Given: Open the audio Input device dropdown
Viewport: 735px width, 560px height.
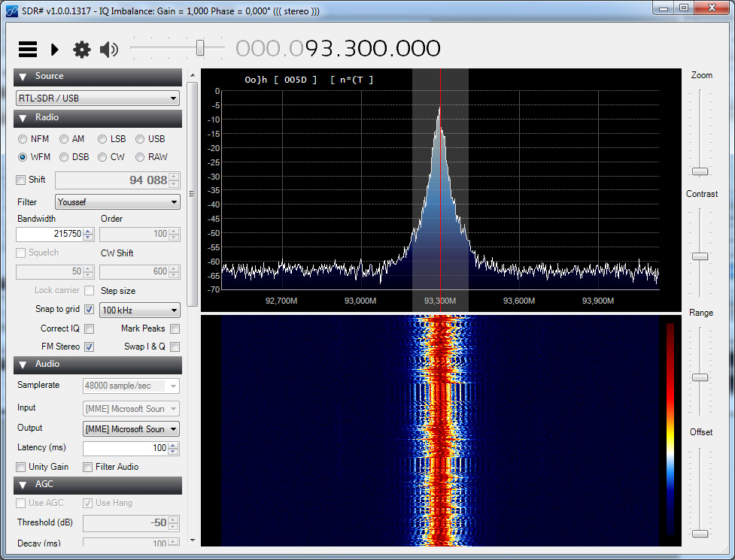Looking at the screenshot, I should pyautogui.click(x=131, y=409).
